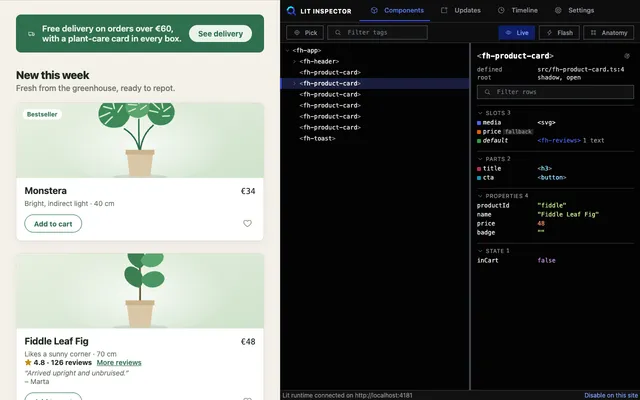
Task: Click Disable on this site link
Action: [x=611, y=396]
